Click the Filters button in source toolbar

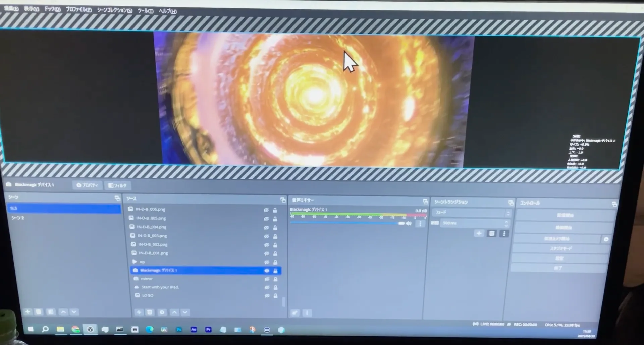click(x=117, y=185)
